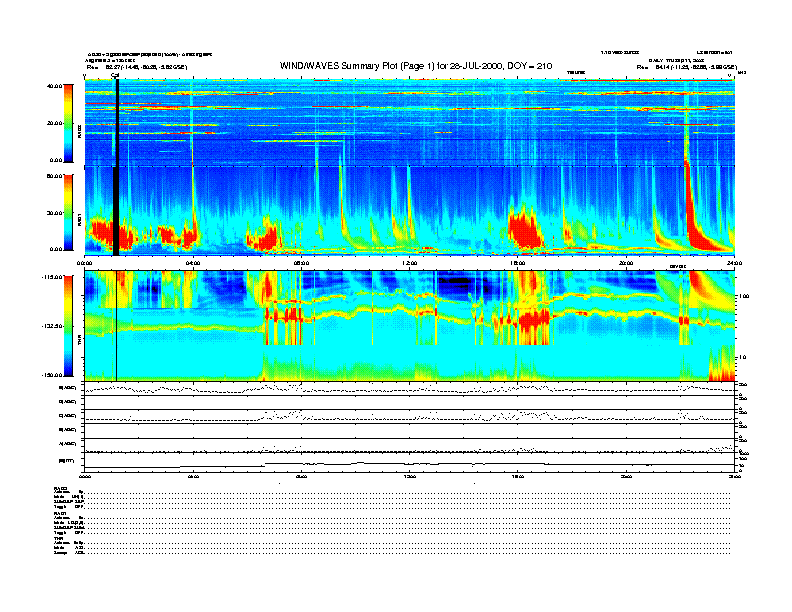Click the 10 label on TNR right axis

coord(742,358)
